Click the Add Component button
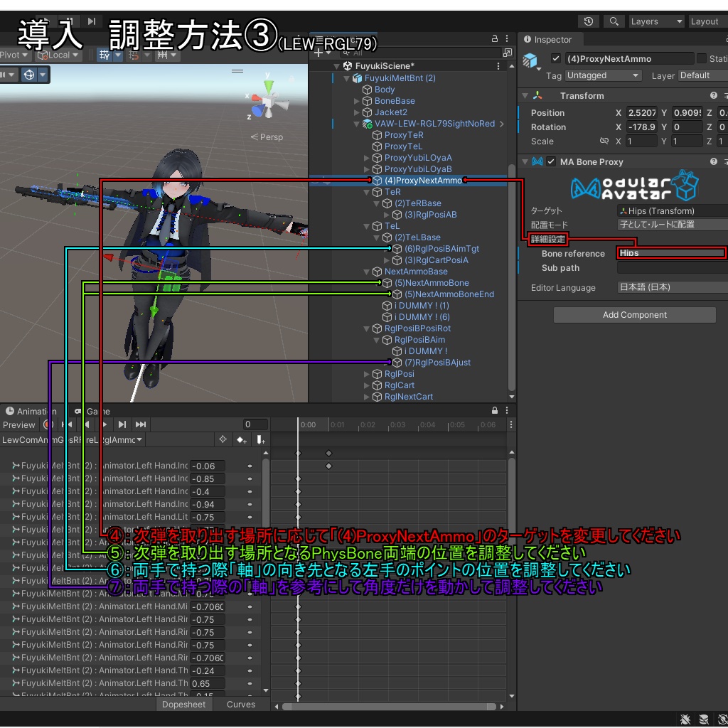The image size is (728, 728). point(634,315)
